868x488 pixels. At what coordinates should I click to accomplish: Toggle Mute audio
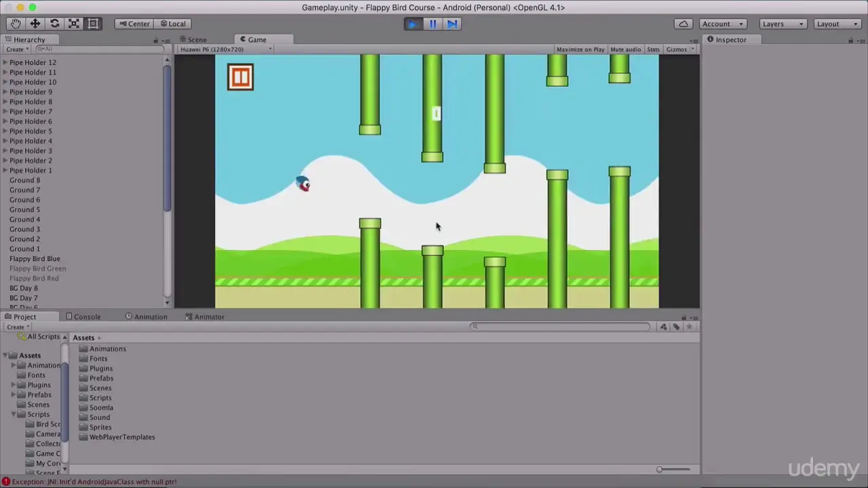coord(625,49)
